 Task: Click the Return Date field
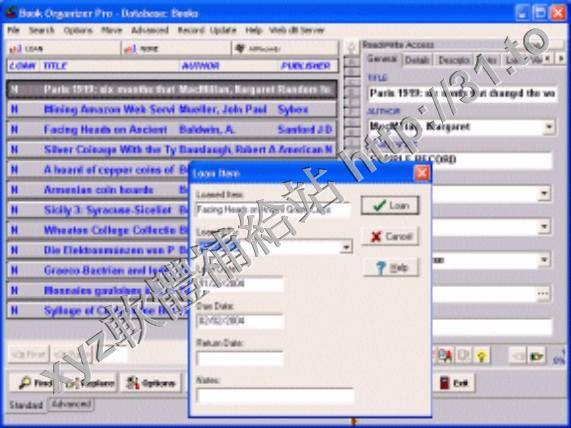240,358
